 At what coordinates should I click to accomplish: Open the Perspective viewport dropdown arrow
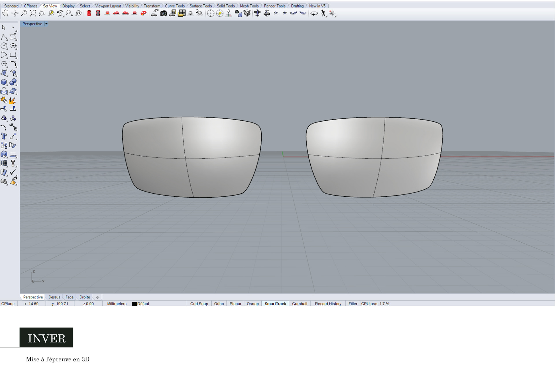coord(46,24)
